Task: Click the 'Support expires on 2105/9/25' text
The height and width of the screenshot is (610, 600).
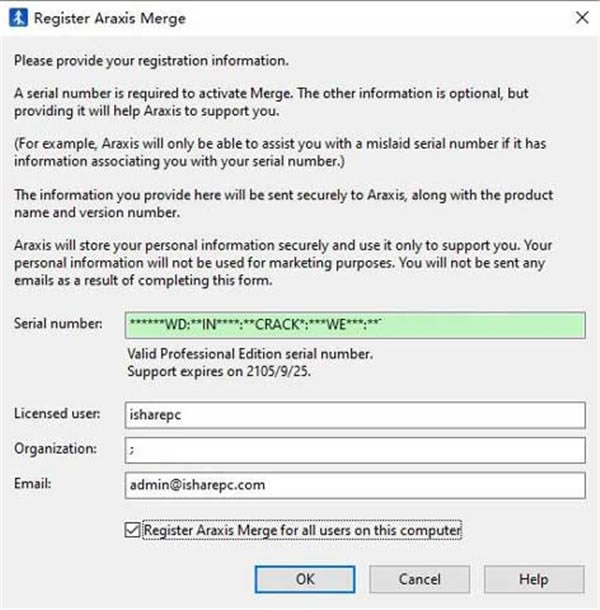Action: tap(219, 372)
